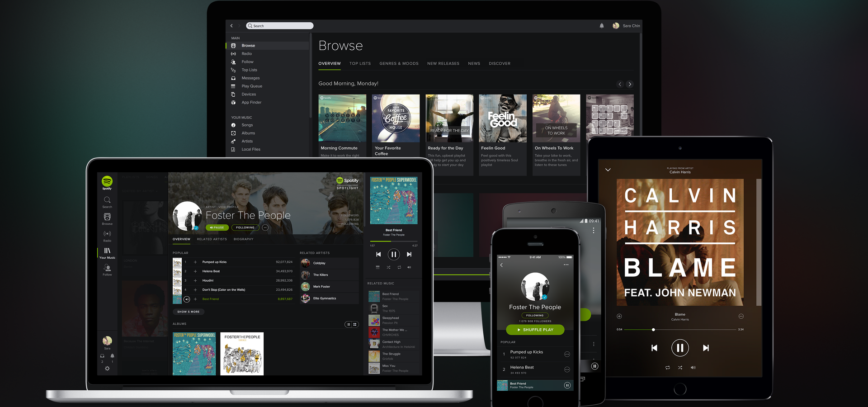
Task: Open the iPhone top ellipsis menu
Action: [x=566, y=265]
